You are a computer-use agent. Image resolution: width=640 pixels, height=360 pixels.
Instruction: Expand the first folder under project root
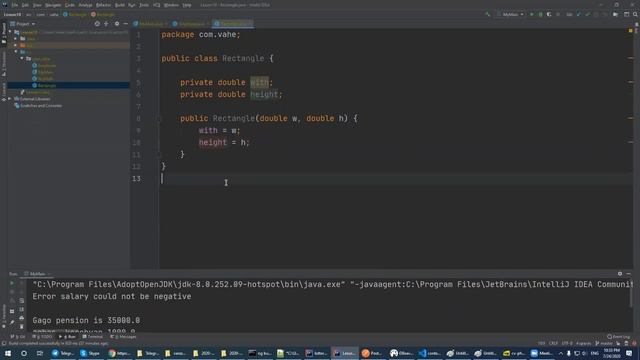[16, 39]
